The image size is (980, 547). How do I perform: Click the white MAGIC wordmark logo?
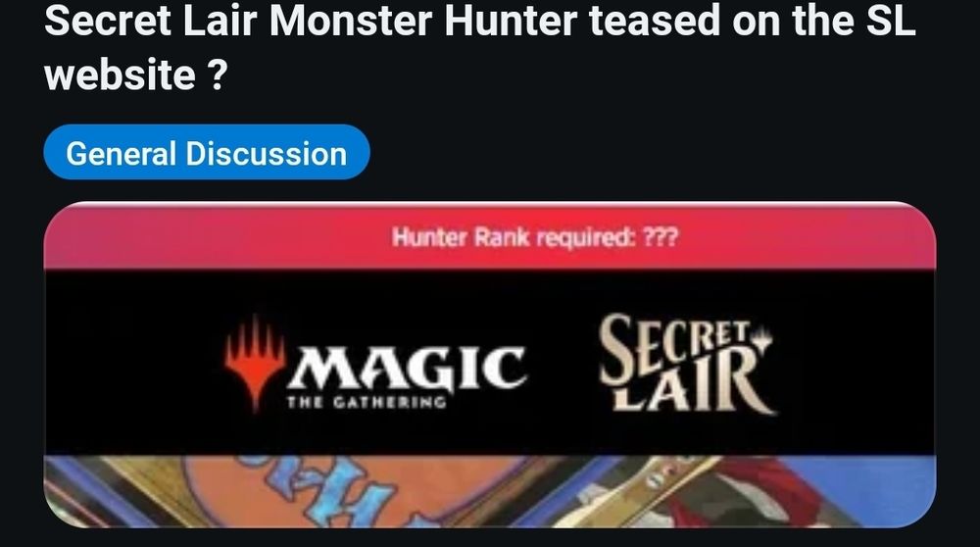click(407, 368)
